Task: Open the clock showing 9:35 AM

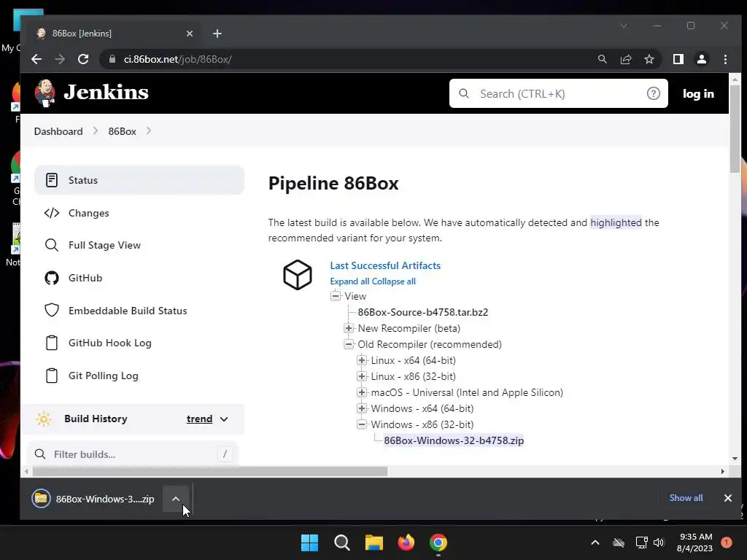Action: (x=694, y=542)
